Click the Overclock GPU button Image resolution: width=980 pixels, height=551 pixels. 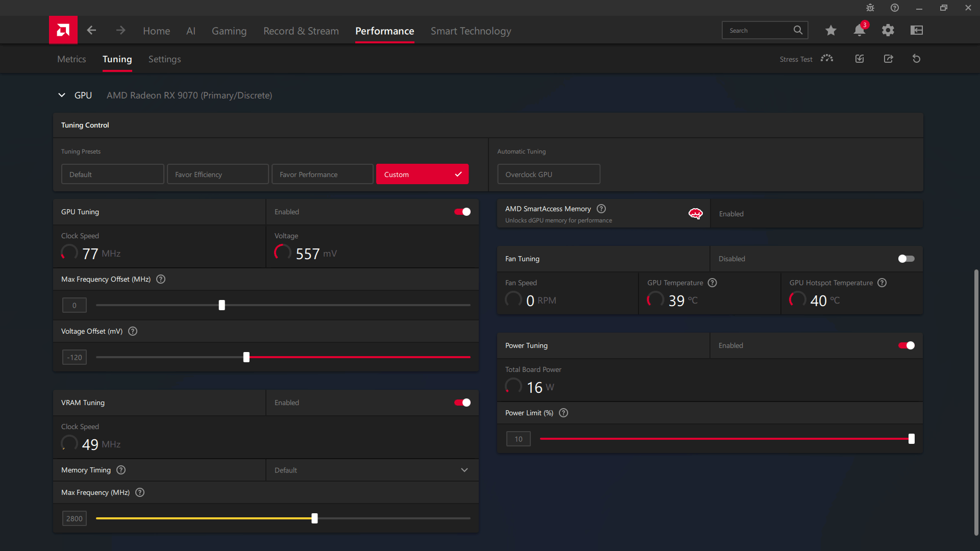coord(548,174)
